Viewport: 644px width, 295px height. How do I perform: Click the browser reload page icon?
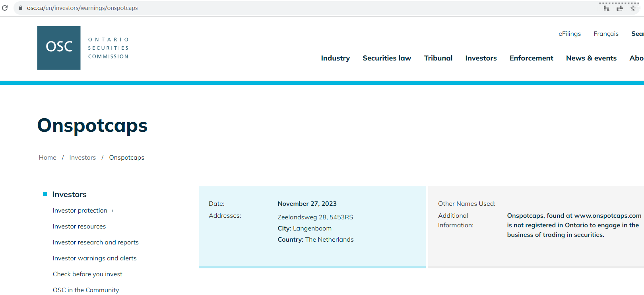(x=5, y=8)
